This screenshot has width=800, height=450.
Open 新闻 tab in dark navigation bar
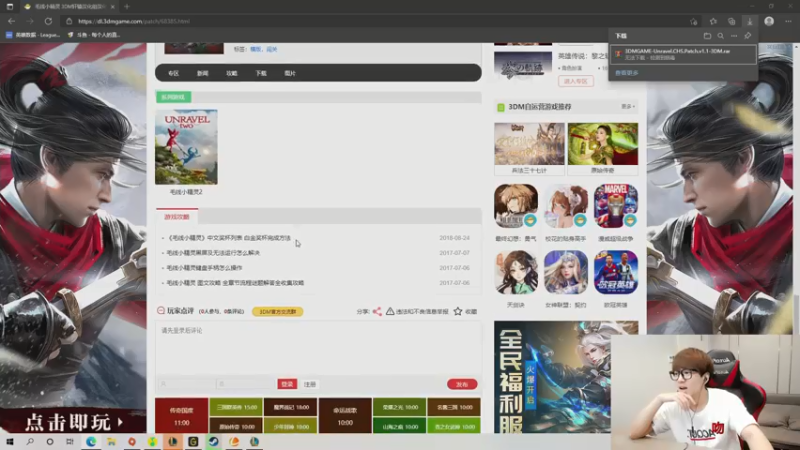point(203,73)
